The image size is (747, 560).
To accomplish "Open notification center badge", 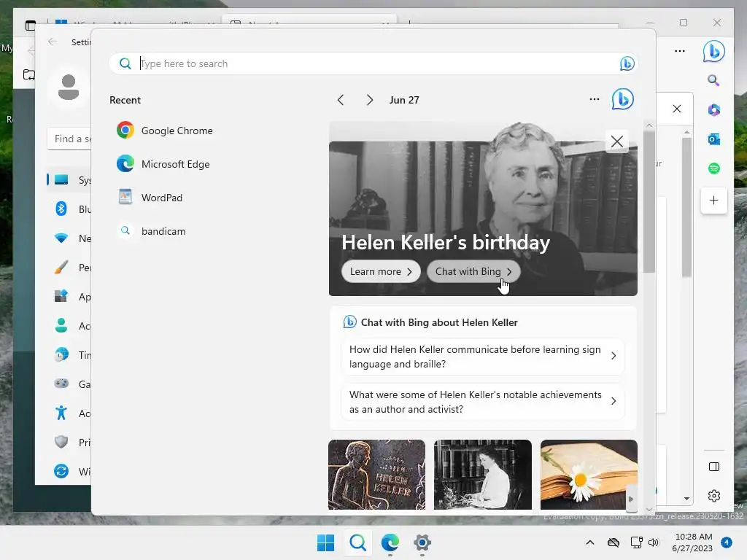I will [x=727, y=542].
